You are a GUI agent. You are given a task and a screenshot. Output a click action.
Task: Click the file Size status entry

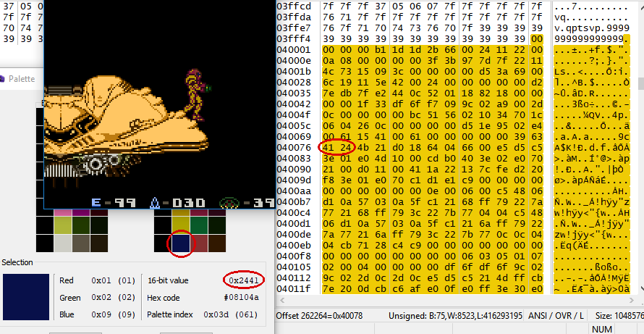[x=619, y=315]
